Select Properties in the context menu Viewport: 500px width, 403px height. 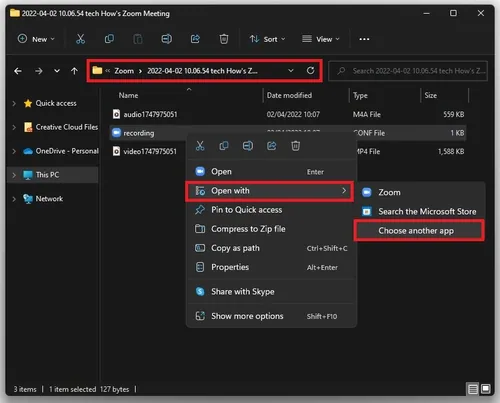pos(271,267)
